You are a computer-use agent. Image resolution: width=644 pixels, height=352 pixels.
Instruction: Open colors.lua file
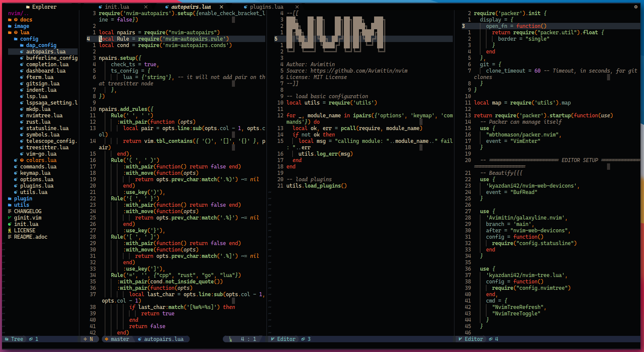41,160
